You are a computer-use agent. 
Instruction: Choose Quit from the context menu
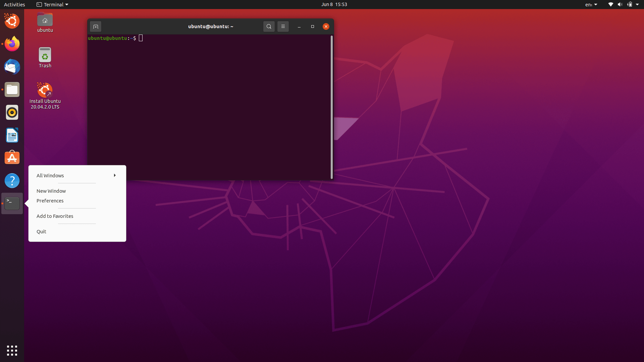tap(77, 232)
